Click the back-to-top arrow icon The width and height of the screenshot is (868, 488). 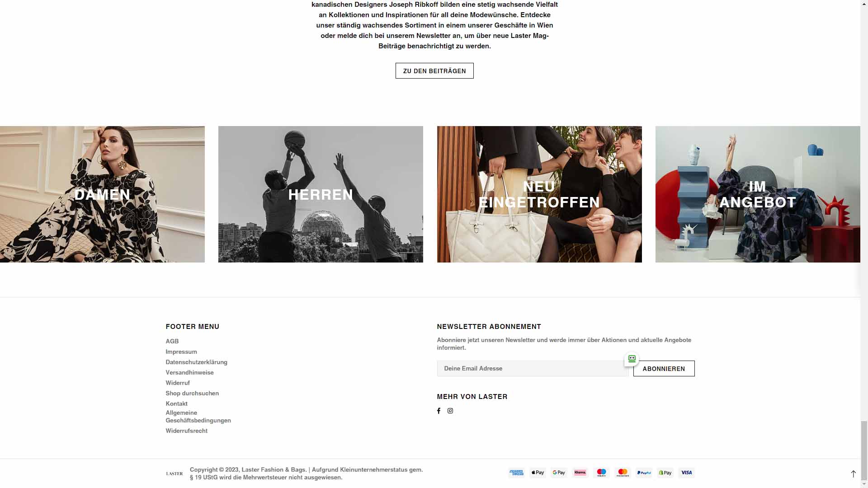(853, 474)
